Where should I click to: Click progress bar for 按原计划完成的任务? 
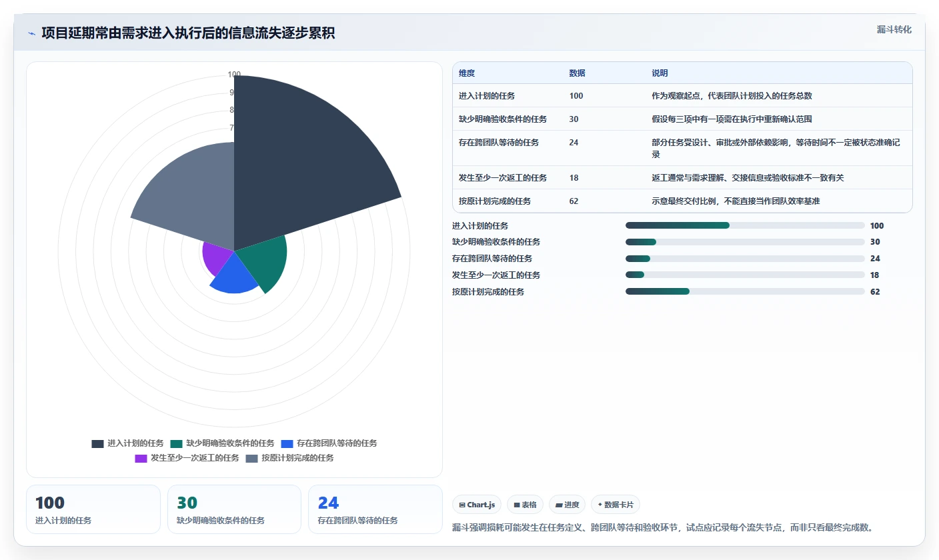pos(745,291)
